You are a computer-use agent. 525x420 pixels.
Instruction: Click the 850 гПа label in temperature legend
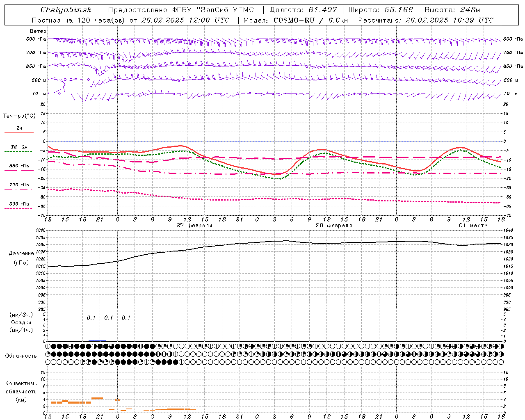[x=19, y=166]
